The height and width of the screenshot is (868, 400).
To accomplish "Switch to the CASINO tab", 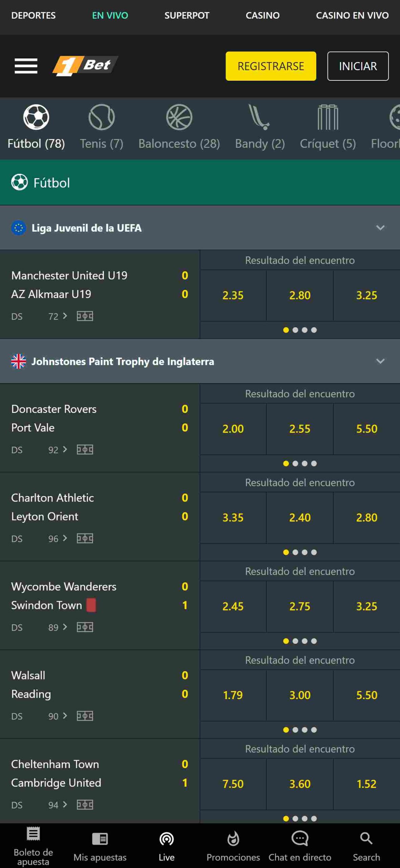I will tap(262, 15).
